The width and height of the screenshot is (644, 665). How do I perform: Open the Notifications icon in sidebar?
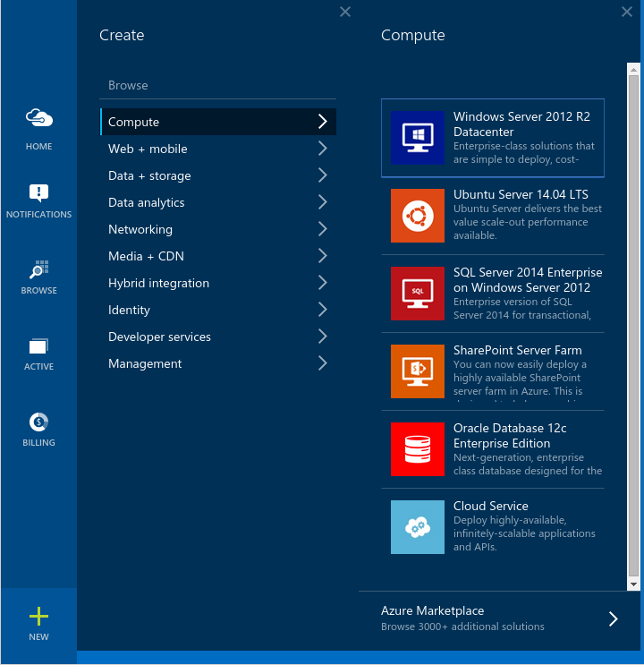click(x=38, y=192)
